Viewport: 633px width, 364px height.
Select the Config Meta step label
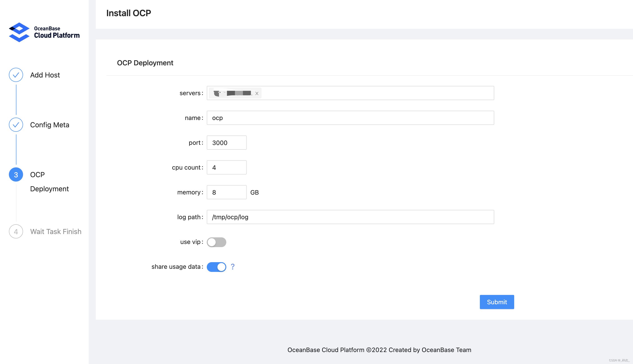pyautogui.click(x=50, y=125)
